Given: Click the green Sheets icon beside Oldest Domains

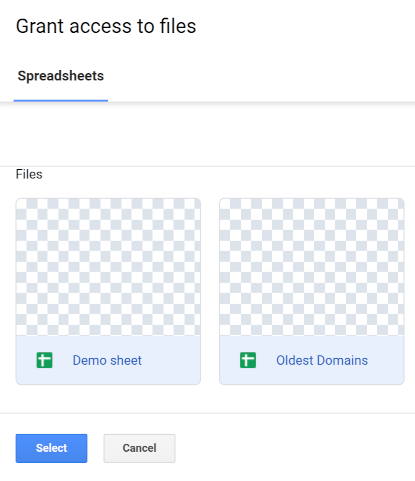Looking at the screenshot, I should (248, 360).
